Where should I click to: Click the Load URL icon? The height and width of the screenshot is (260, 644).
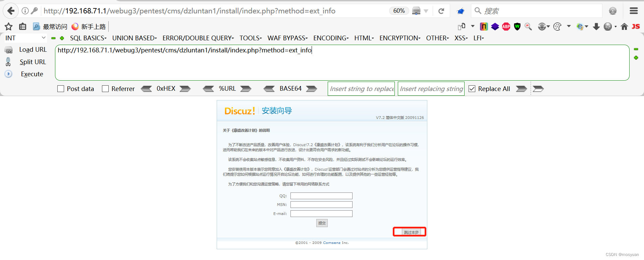[x=8, y=50]
